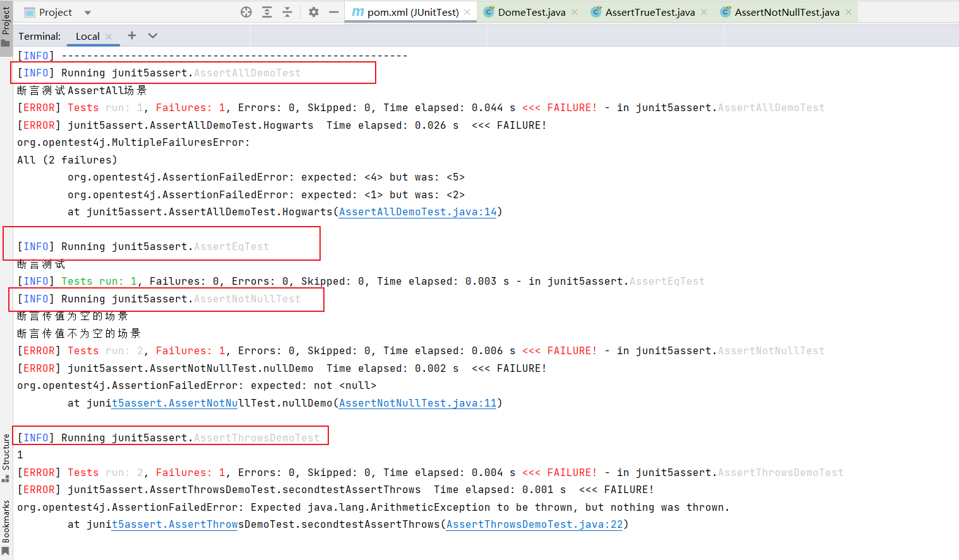This screenshot has width=959, height=560.
Task: Open the AssertAllDemoTest.java:14 link
Action: [x=417, y=212]
